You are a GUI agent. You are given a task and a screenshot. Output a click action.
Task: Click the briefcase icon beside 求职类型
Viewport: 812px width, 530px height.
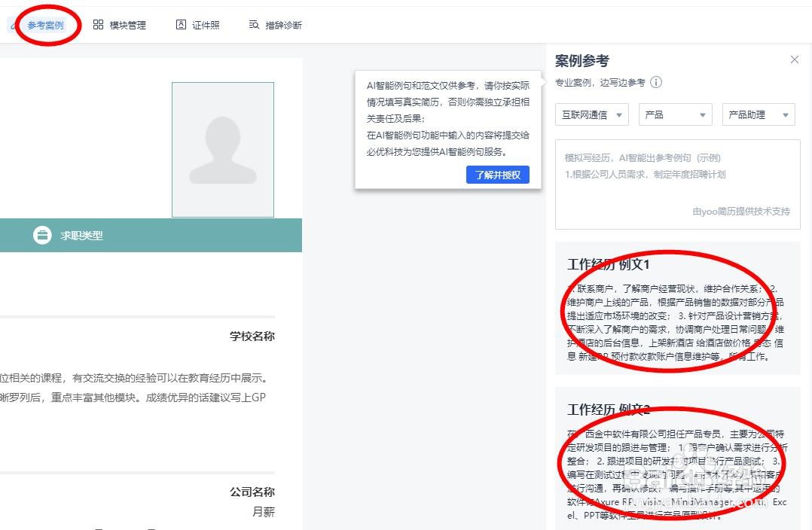tap(42, 235)
